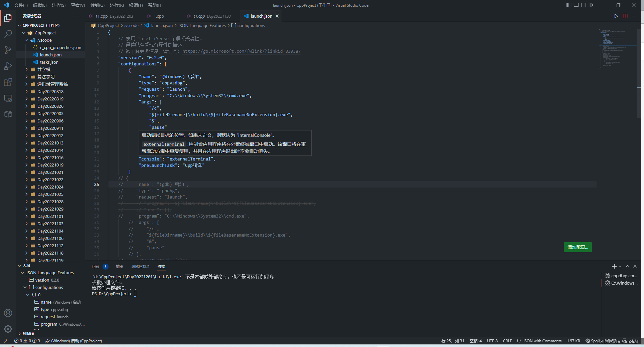Toggle the secondary side bar layout icon
The height and width of the screenshot is (347, 644).
[584, 5]
